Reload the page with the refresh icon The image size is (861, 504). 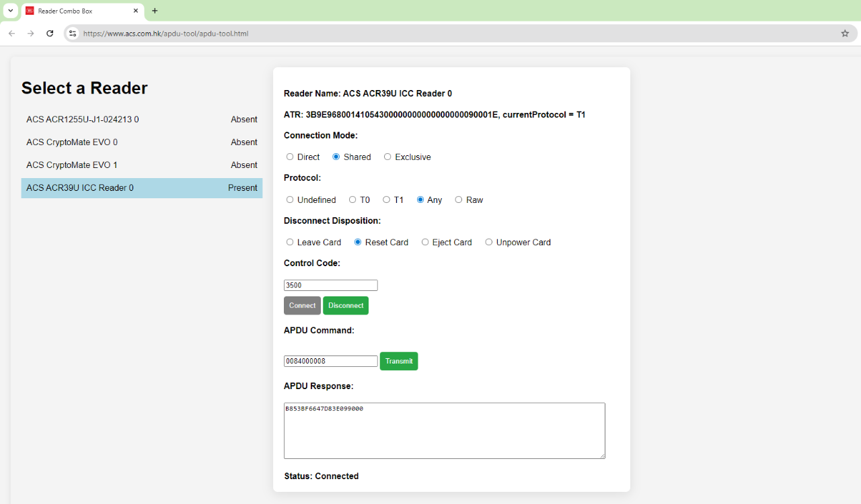(50, 33)
